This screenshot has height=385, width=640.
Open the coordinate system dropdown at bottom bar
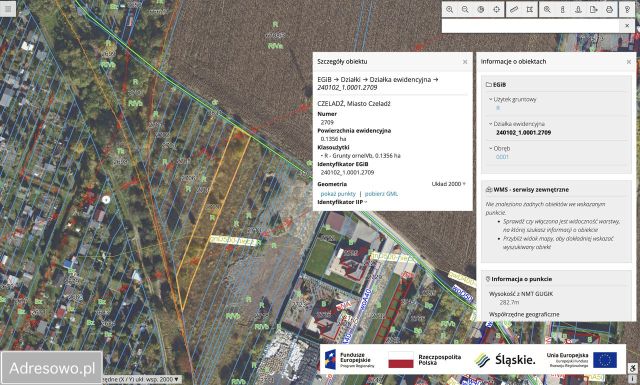(140, 379)
